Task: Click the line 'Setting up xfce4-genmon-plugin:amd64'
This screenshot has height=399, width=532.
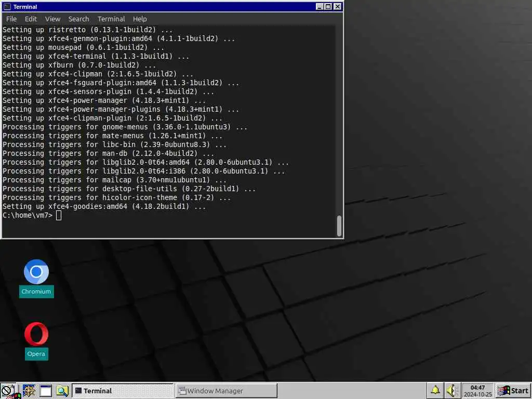Action: (119, 38)
